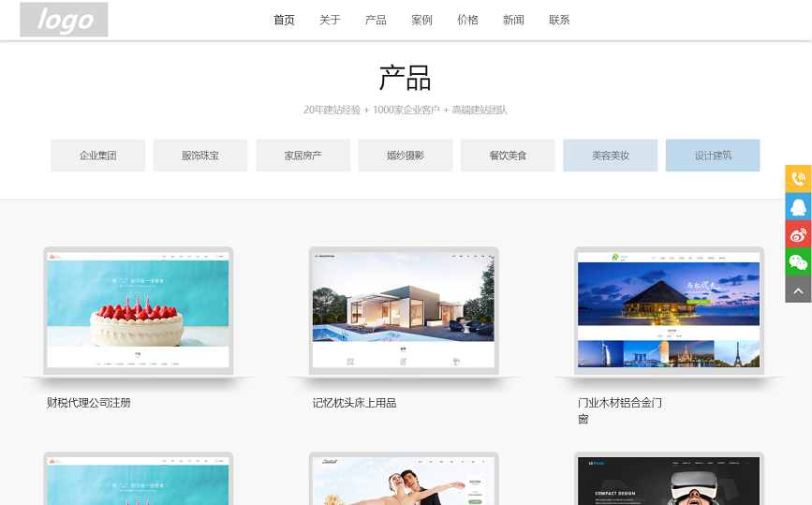Image resolution: width=812 pixels, height=505 pixels.
Task: Go to 首页 in the navigation
Action: point(284,20)
